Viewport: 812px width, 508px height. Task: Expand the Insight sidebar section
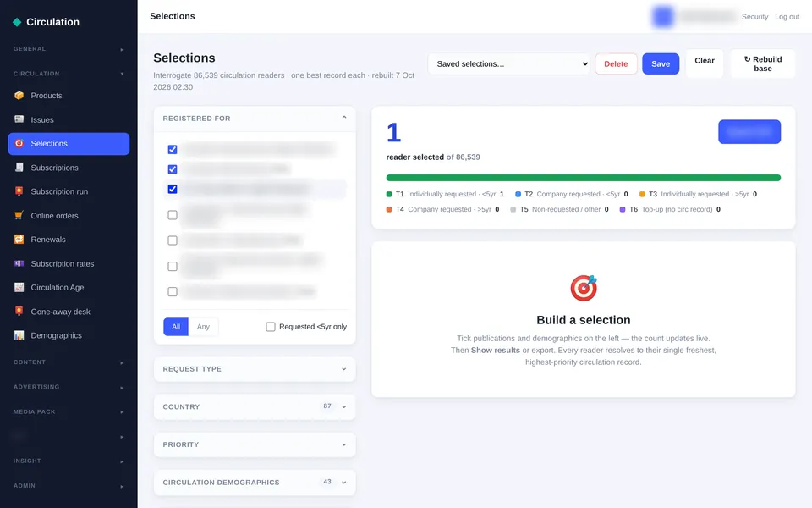coord(69,461)
